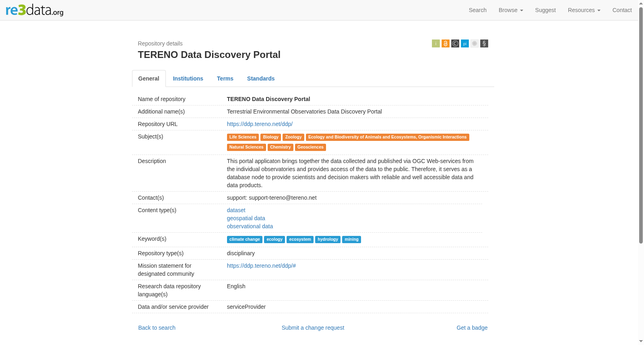Click the vertical page scrollbar
Viewport: 644px width, 345px height.
(x=641, y=172)
